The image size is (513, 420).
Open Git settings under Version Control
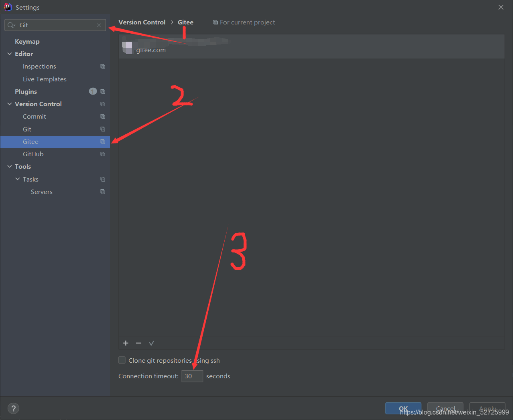(27, 129)
